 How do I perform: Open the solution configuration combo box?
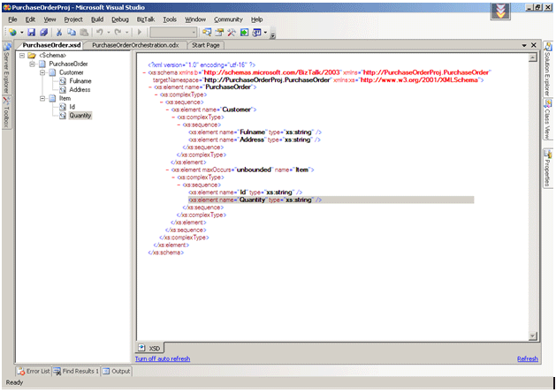[172, 32]
